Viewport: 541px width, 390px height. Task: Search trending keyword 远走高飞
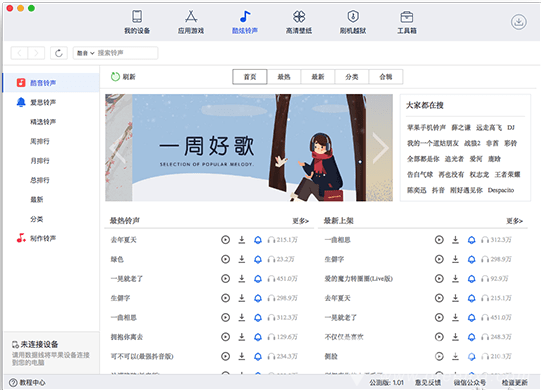tap(489, 128)
